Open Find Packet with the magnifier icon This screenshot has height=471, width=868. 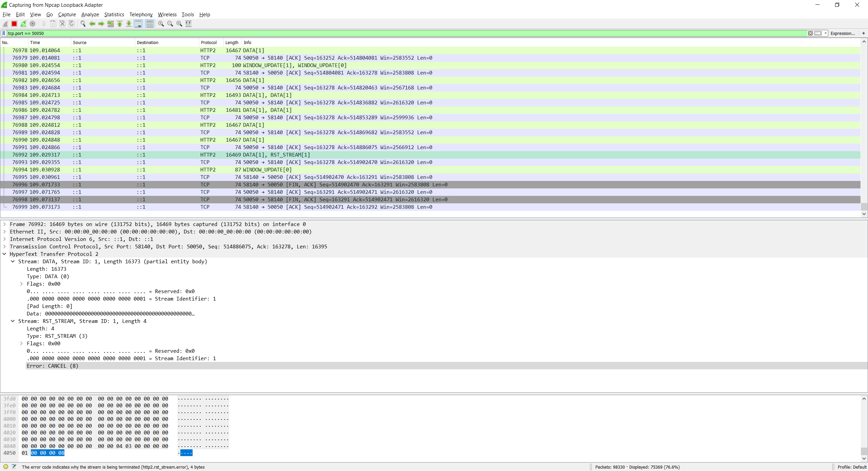(83, 24)
